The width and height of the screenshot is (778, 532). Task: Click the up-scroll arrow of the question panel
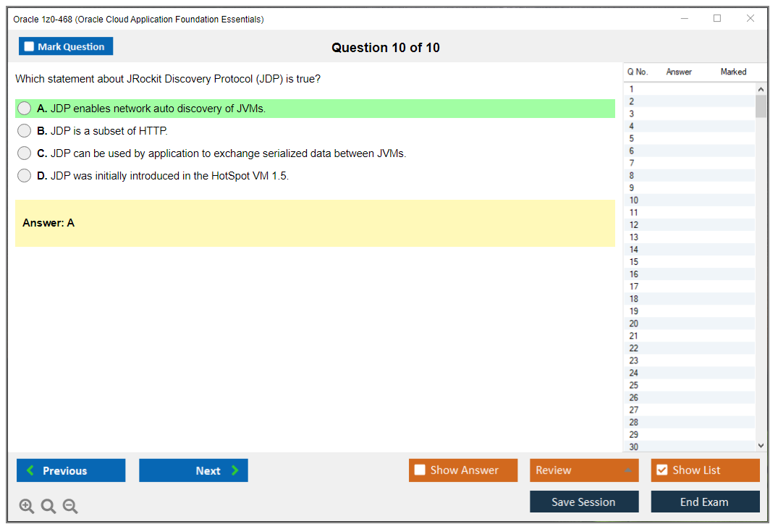click(x=761, y=88)
